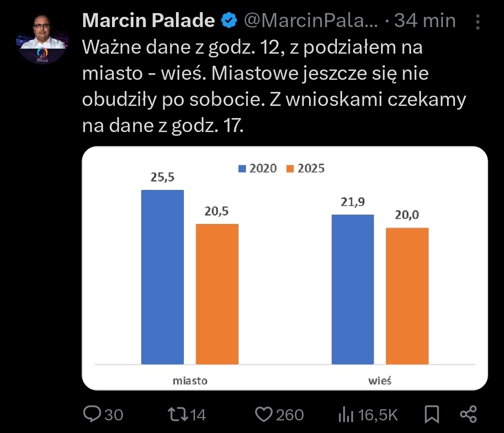
Task: Click the reply speech bubble icon
Action: [91, 414]
